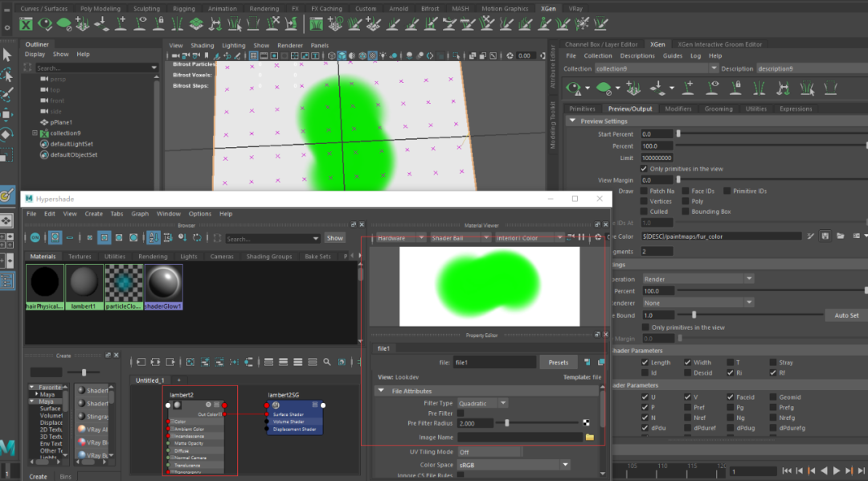This screenshot has width=868, height=481.
Task: Click the wireframe cube icon in viewport toolbar
Action: pos(332,55)
